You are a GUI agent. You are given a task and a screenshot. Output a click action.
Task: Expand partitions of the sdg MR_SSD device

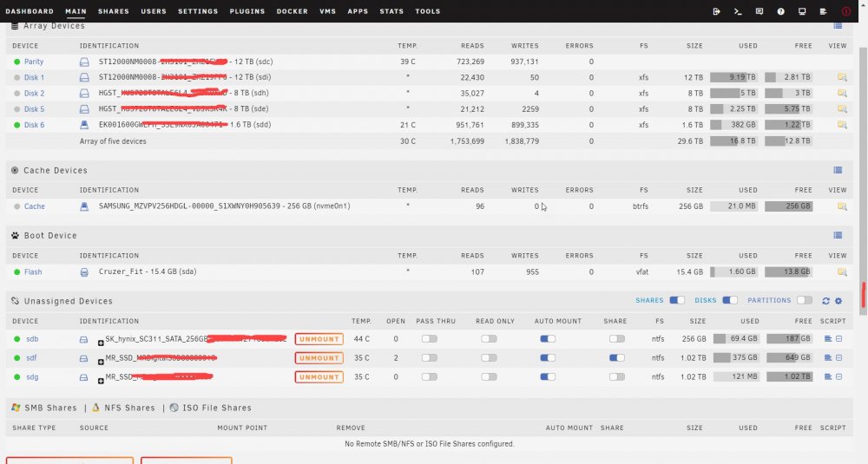coord(101,381)
